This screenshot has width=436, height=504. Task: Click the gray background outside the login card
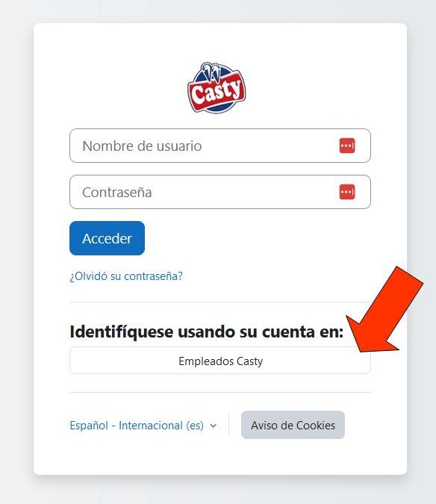(x=16, y=251)
